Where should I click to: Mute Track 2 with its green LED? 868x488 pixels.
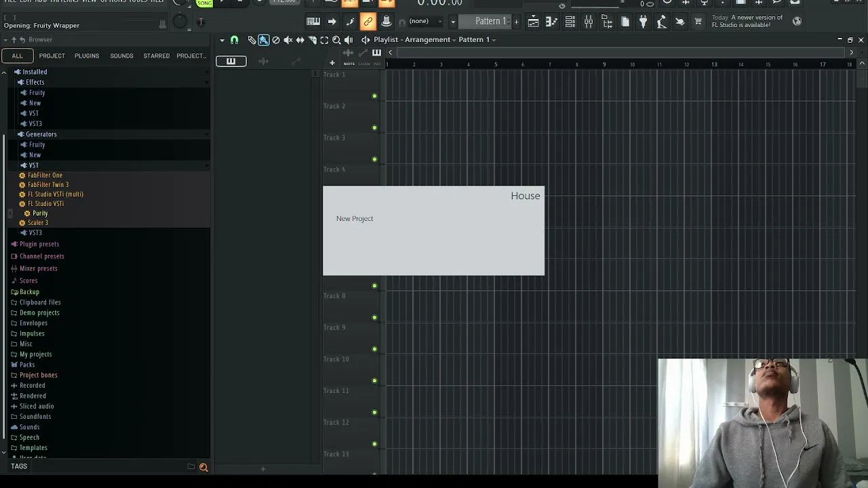[374, 128]
